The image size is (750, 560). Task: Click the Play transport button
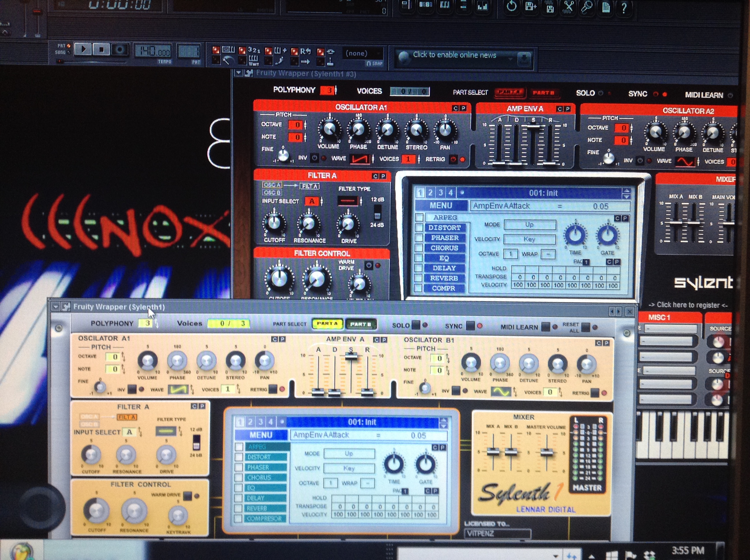point(83,49)
